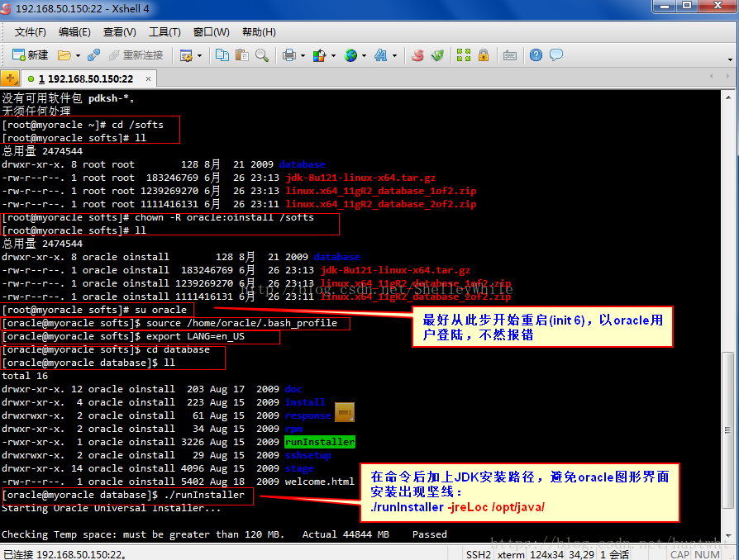Click the 'chown -R oracle:oinstall /softs' command
The height and width of the screenshot is (560, 739).
click(x=224, y=217)
